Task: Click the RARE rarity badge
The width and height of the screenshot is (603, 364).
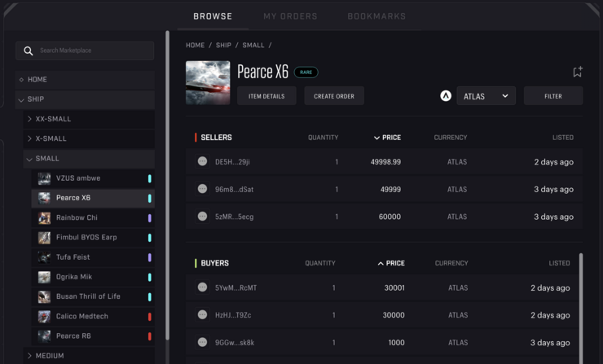Action: pyautogui.click(x=306, y=72)
